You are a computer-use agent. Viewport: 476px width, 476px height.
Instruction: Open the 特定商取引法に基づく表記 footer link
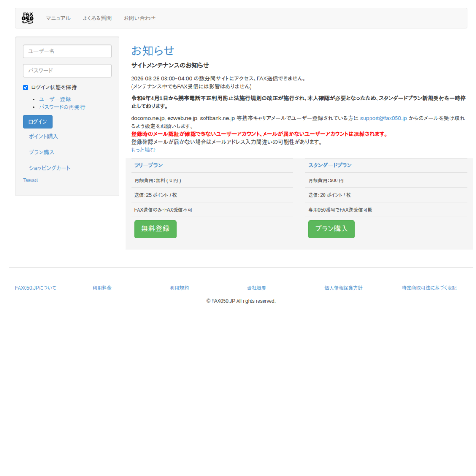coord(429,288)
